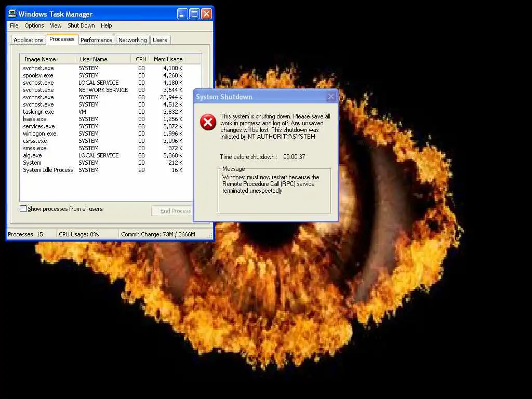
Task: Sort by User Name column header
Action: click(103, 59)
